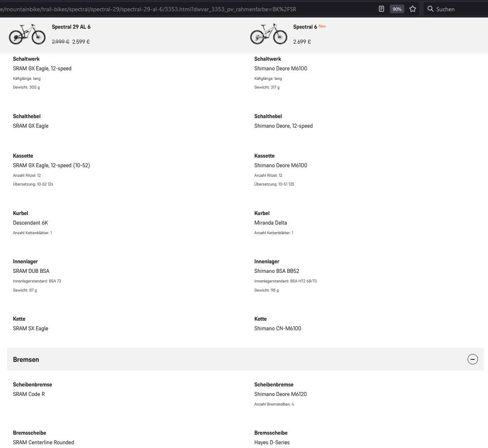Click the Hayes D-Series brake disc entry

pos(272,442)
